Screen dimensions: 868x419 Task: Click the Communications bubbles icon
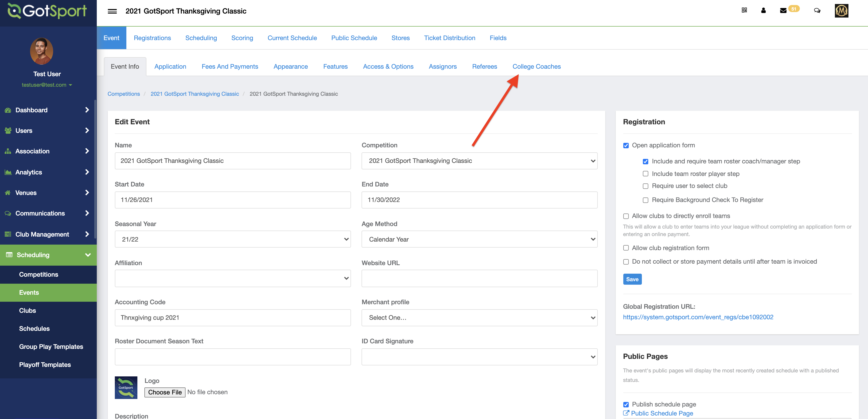point(8,213)
